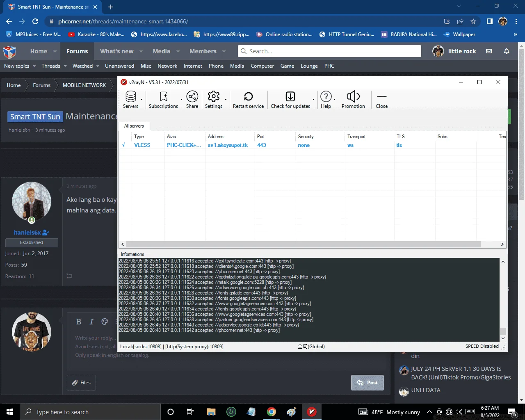Expand the Servers dropdown arrow
This screenshot has height=420, width=525.
tap(142, 100)
